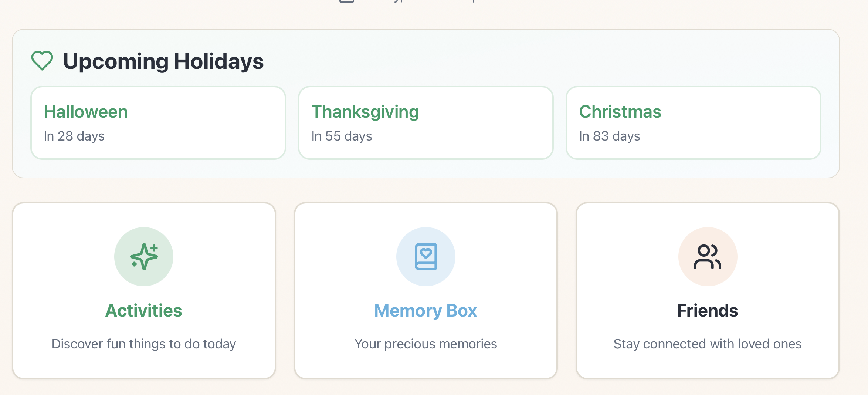Click the Activities heading text
Viewport: 868px width, 395px height.
coord(144,311)
